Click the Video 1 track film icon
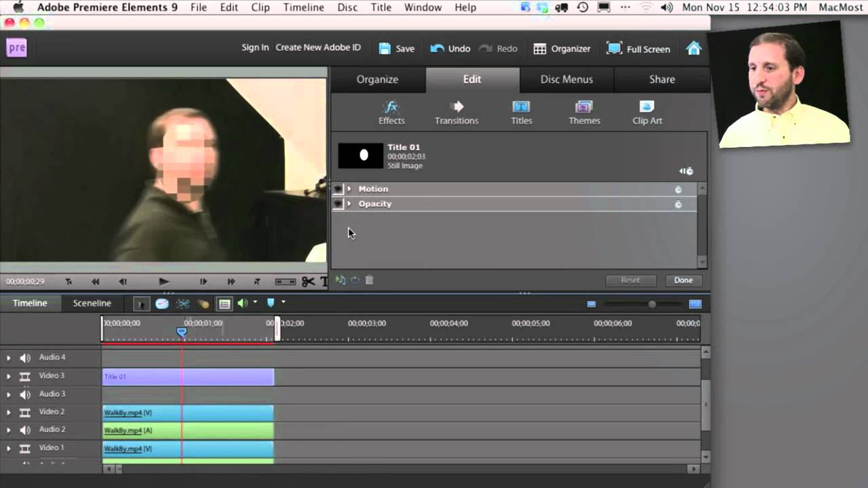This screenshot has width=868, height=488. [x=25, y=448]
